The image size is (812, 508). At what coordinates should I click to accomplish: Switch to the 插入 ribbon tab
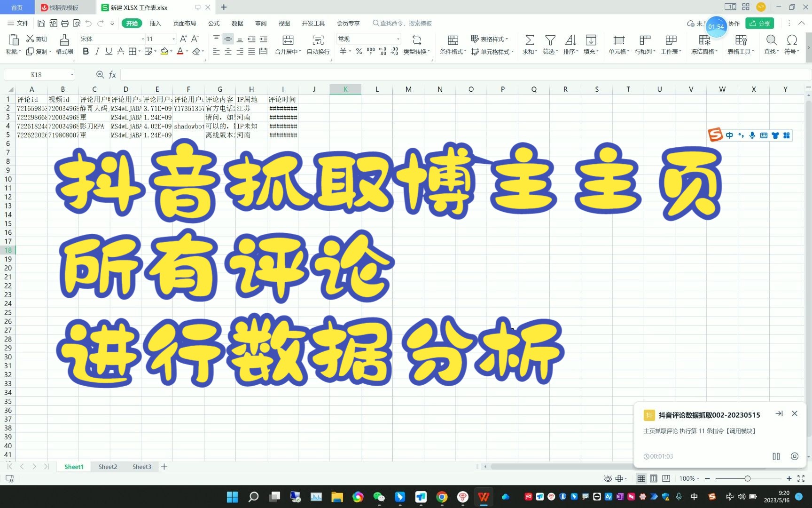(x=155, y=23)
